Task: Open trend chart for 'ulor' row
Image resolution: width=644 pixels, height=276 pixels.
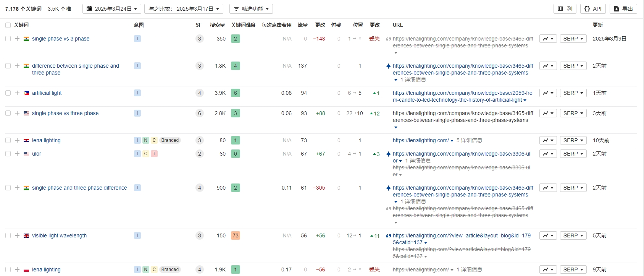Action: (x=548, y=154)
